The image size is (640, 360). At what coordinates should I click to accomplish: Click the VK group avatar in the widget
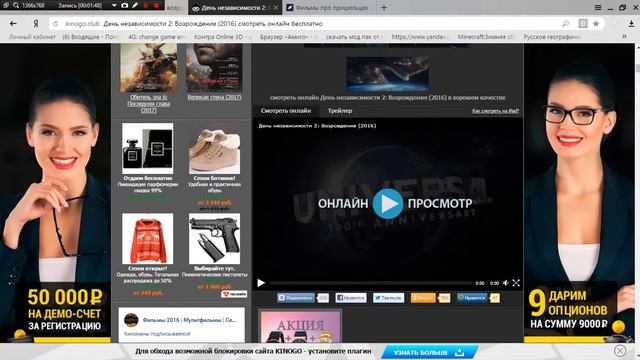pyautogui.click(x=131, y=320)
